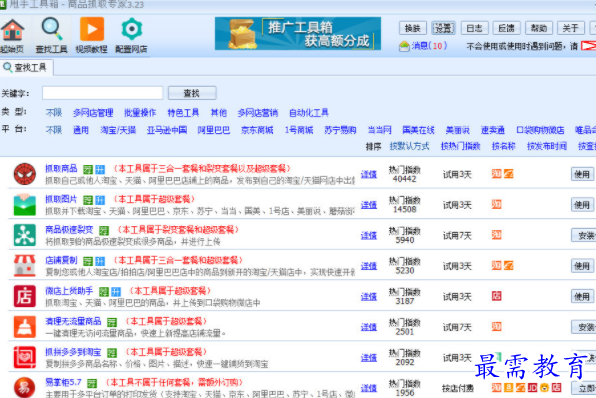Screen dimensions: 596x398
Task: Click the 微店上货助手 red 店 icon
Action: [x=25, y=296]
